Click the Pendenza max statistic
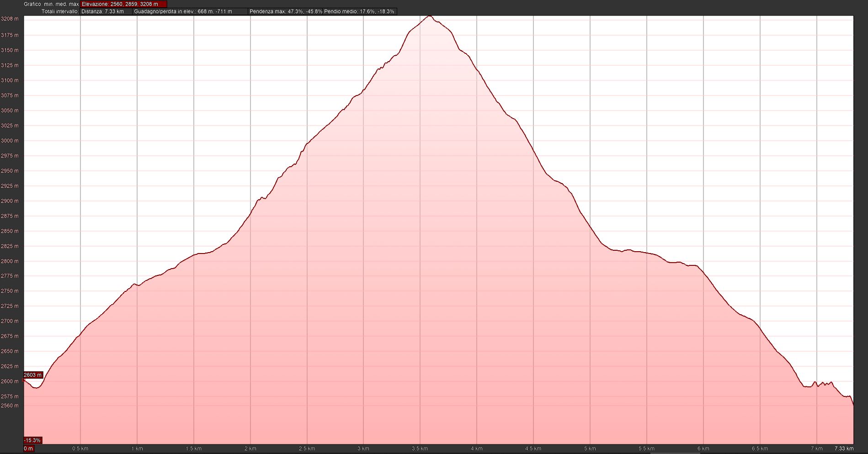Screen dimensions: 868x454 pos(285,11)
